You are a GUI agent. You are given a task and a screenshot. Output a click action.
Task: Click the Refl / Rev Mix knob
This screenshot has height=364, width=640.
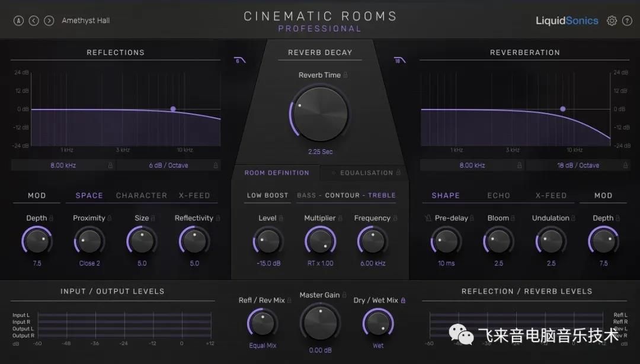pyautogui.click(x=263, y=323)
